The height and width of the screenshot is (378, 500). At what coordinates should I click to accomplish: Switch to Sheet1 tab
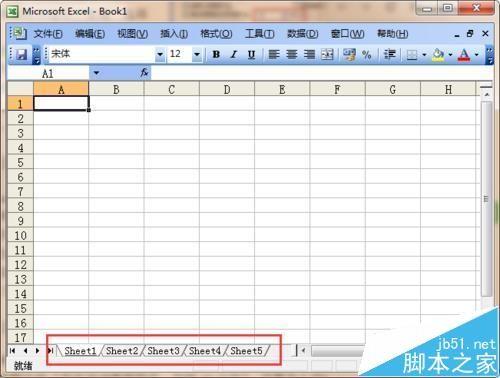(x=80, y=351)
